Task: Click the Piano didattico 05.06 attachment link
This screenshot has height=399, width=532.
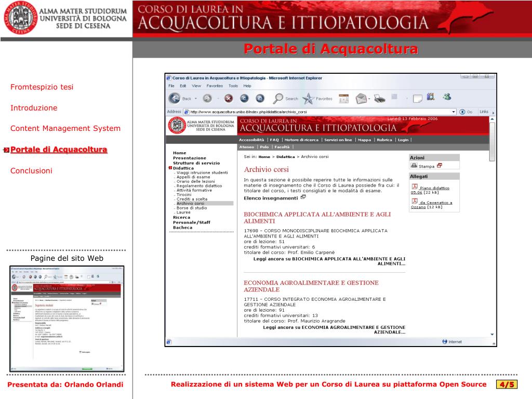Action: 430,190
